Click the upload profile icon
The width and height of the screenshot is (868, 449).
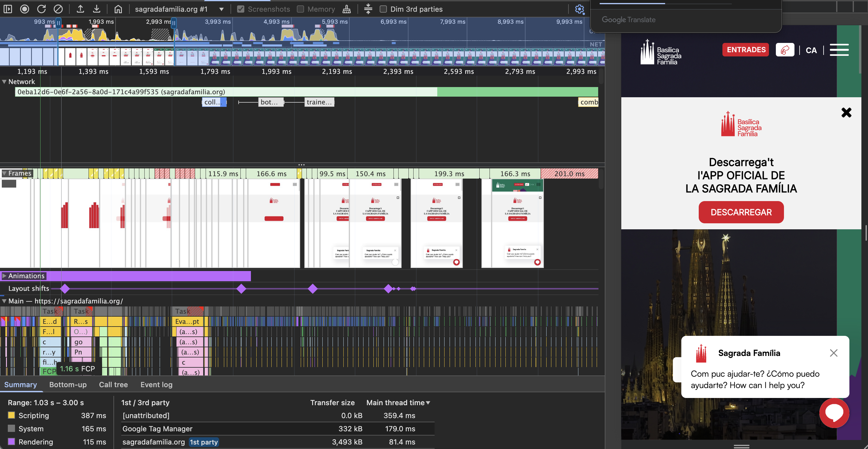pyautogui.click(x=80, y=9)
